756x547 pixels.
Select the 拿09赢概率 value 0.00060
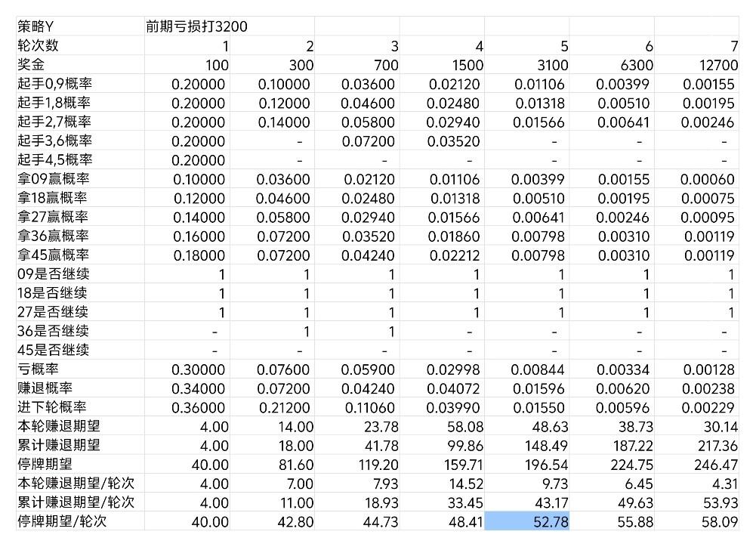pos(708,180)
